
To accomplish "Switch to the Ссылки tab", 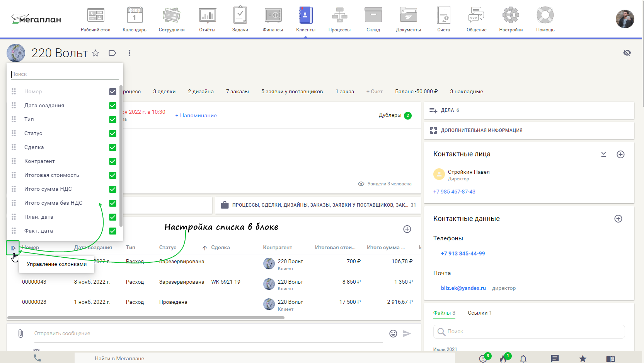I will point(480,313).
